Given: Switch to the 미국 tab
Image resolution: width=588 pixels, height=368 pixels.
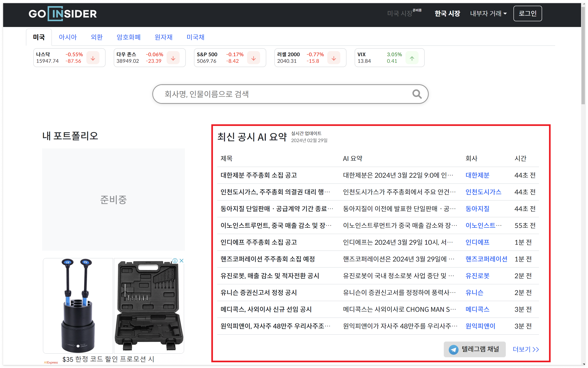Looking at the screenshot, I should pos(39,37).
